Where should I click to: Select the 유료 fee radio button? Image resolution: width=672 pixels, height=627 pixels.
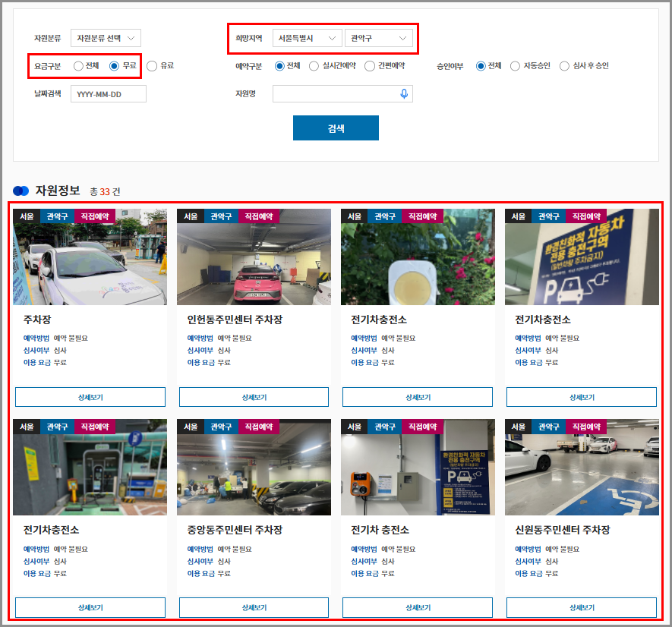coord(152,66)
